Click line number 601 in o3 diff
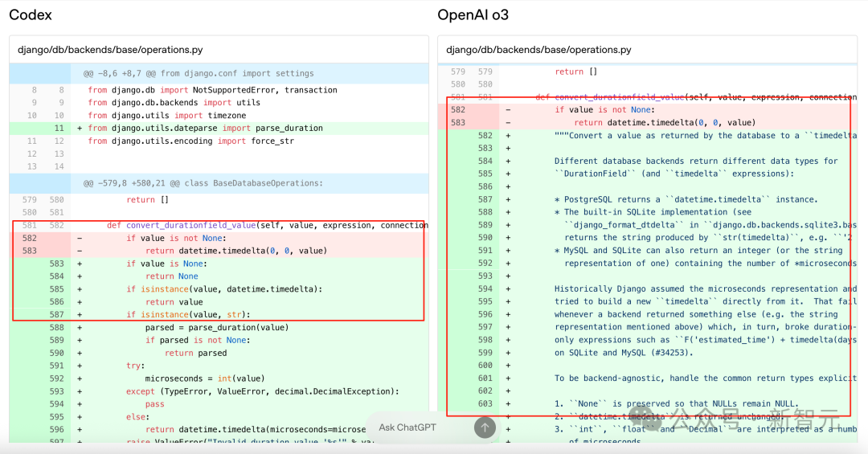The height and width of the screenshot is (454, 868). click(x=485, y=378)
